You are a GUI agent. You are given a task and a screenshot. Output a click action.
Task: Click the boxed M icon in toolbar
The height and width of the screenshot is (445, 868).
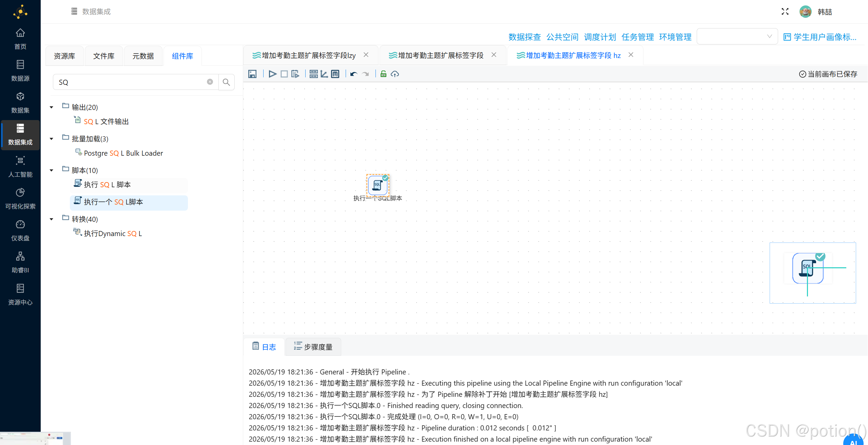335,74
